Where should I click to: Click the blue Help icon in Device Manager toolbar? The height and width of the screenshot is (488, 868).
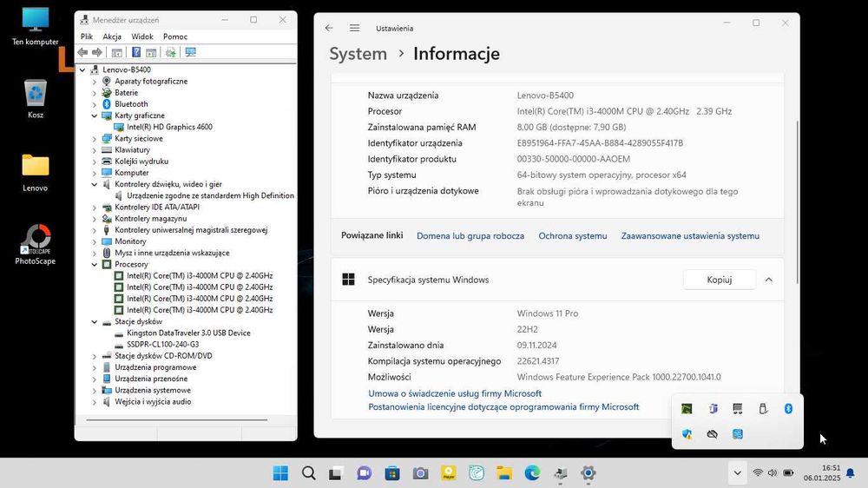[135, 52]
